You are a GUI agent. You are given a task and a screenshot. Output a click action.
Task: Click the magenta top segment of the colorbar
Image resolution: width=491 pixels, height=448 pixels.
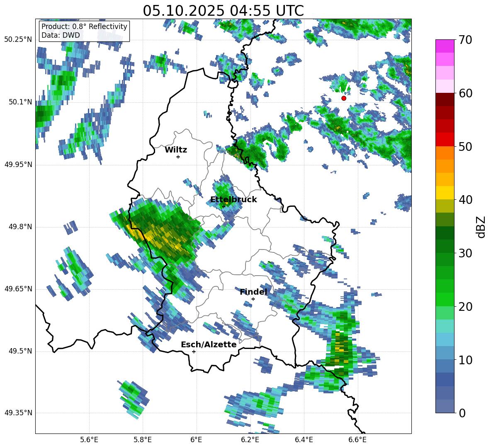(445, 46)
